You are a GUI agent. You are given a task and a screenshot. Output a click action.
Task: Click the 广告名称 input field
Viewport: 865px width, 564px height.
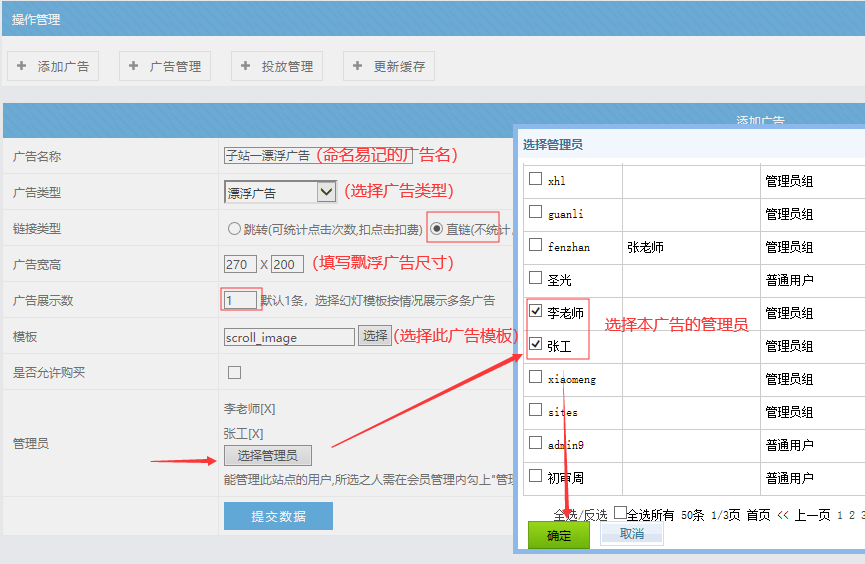(x=267, y=156)
